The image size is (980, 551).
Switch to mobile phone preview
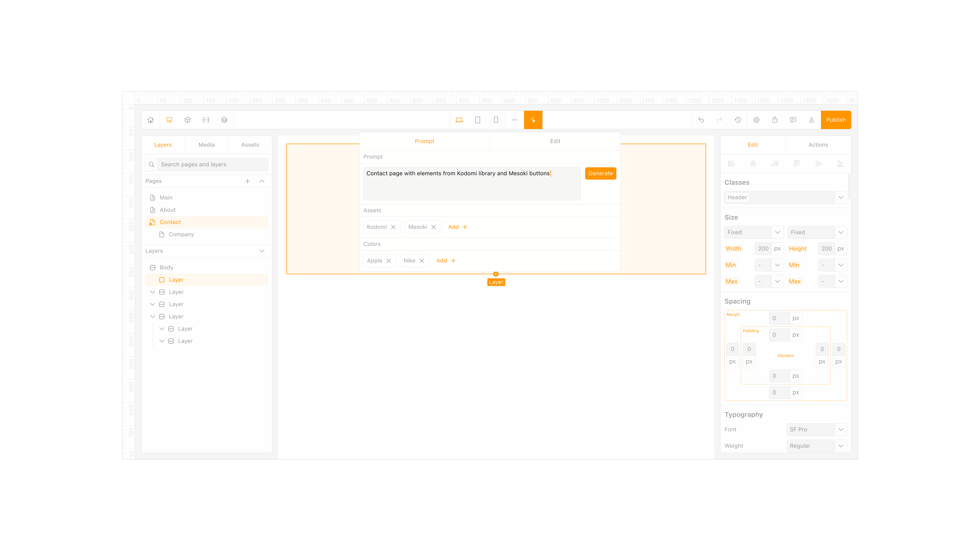tap(496, 120)
